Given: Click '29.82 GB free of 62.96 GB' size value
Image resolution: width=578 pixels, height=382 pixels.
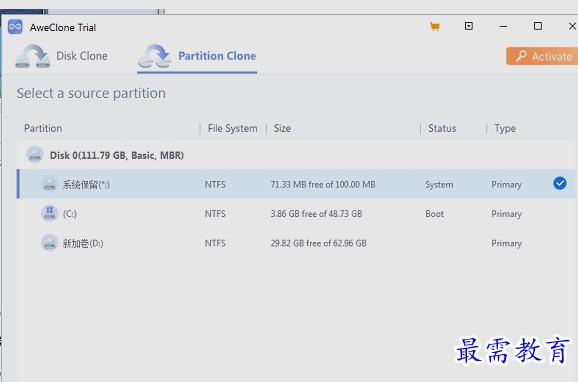Looking at the screenshot, I should 318,243.
